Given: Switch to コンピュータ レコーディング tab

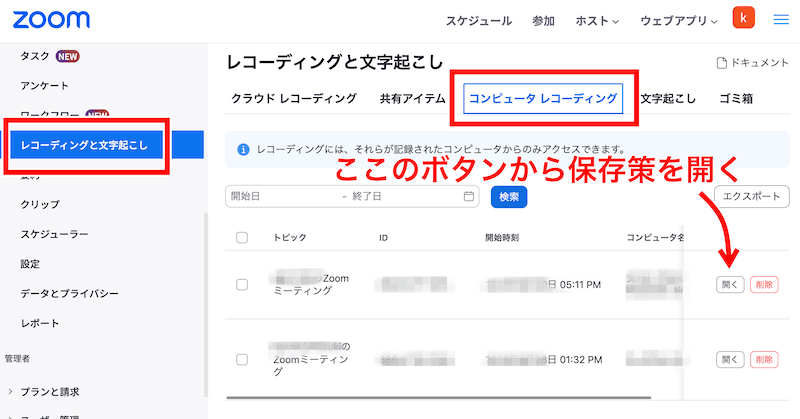Looking at the screenshot, I should point(544,98).
